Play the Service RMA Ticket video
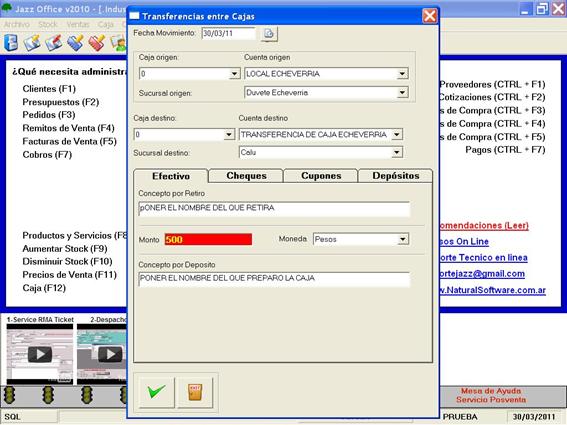 point(40,354)
